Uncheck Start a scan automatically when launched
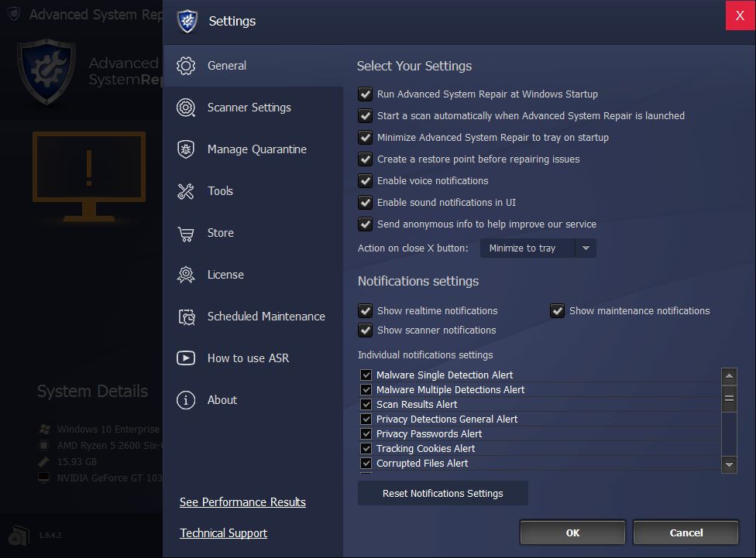756x558 pixels. (366, 115)
